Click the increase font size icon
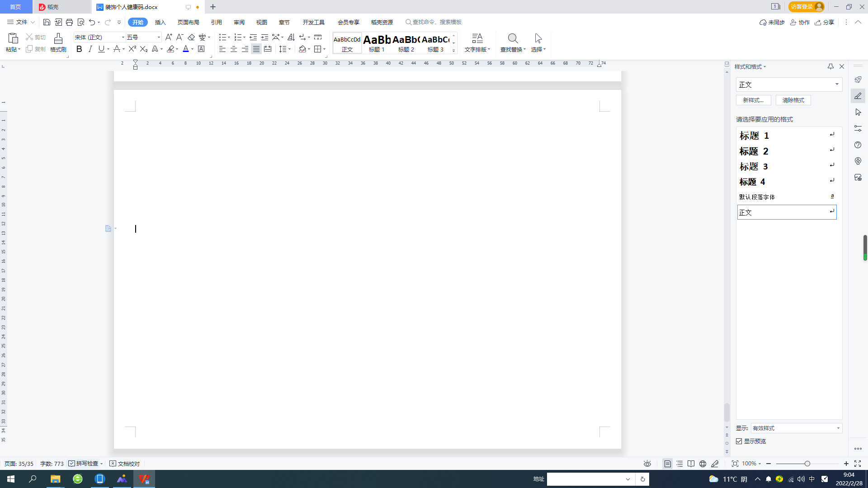The width and height of the screenshot is (868, 488). tap(169, 37)
